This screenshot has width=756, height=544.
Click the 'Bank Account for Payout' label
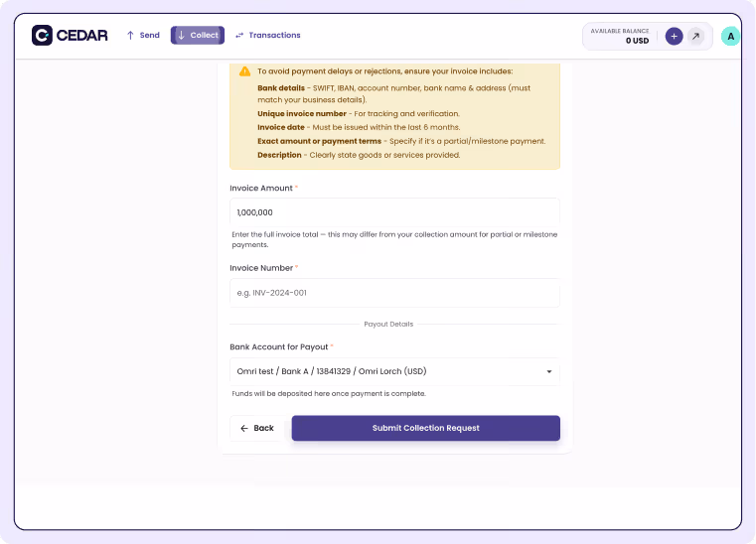pyautogui.click(x=279, y=346)
